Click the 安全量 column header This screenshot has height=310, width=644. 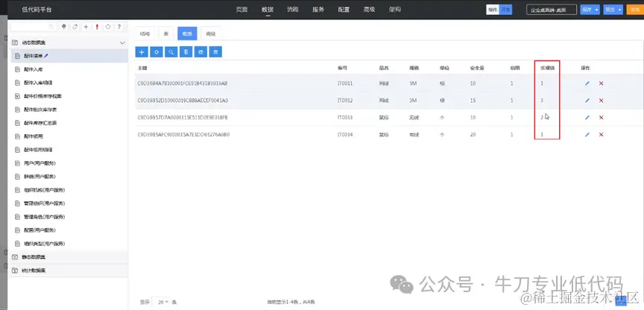pos(477,68)
